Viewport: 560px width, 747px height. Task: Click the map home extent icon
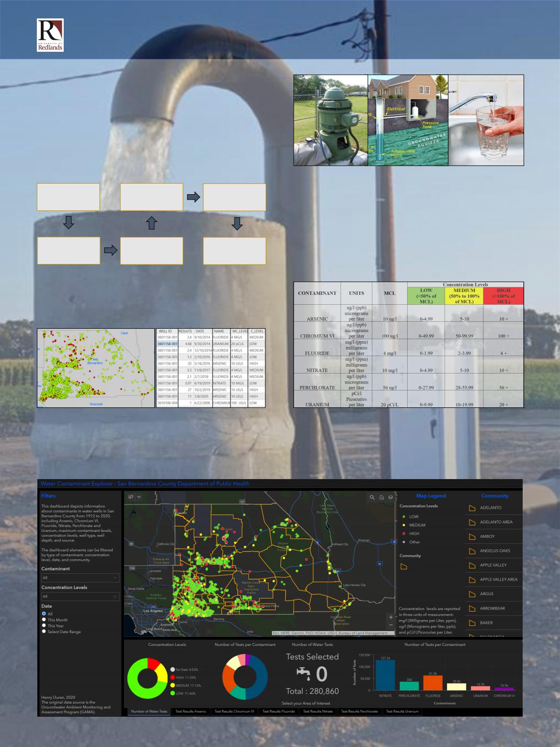(381, 497)
